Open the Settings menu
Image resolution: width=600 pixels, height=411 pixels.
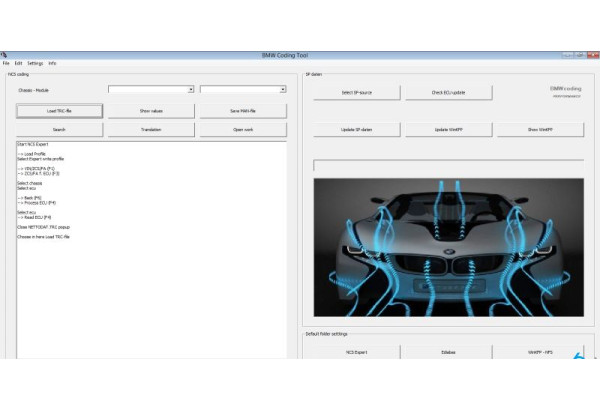pos(35,63)
